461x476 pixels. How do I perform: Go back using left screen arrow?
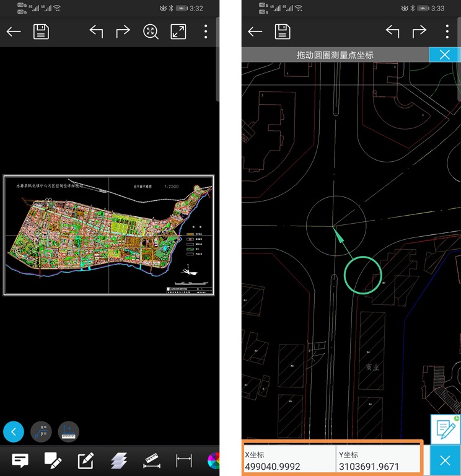pyautogui.click(x=14, y=32)
